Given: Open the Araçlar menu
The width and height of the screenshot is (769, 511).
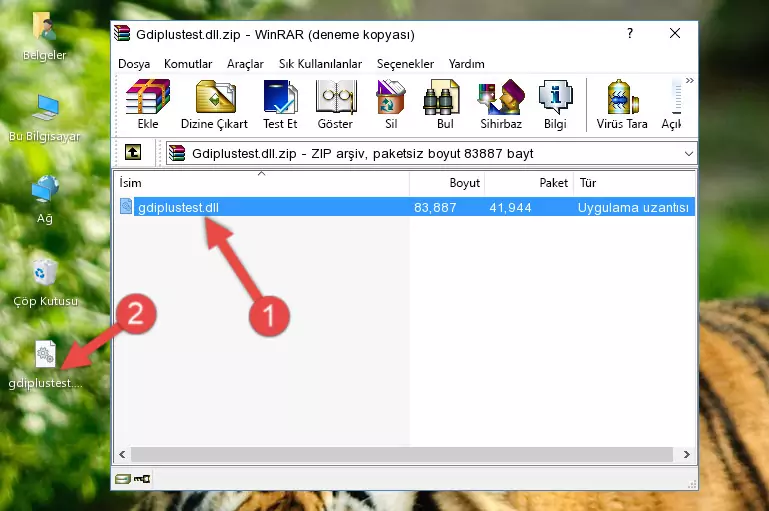Looking at the screenshot, I should click(245, 64).
